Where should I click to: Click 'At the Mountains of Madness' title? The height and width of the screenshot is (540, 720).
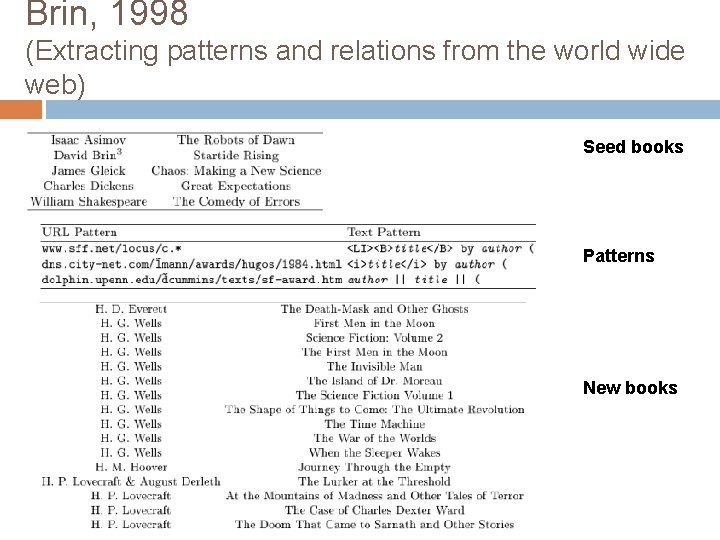coord(375,496)
